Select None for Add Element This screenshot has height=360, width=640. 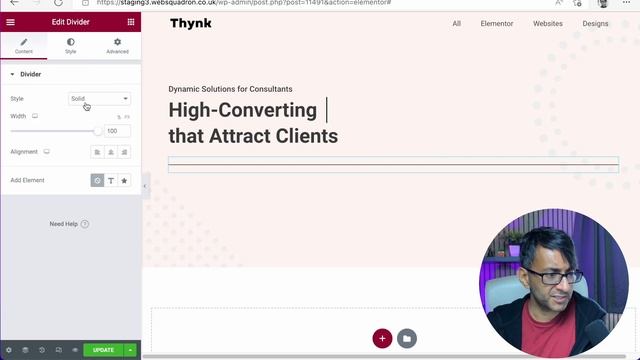tap(97, 180)
